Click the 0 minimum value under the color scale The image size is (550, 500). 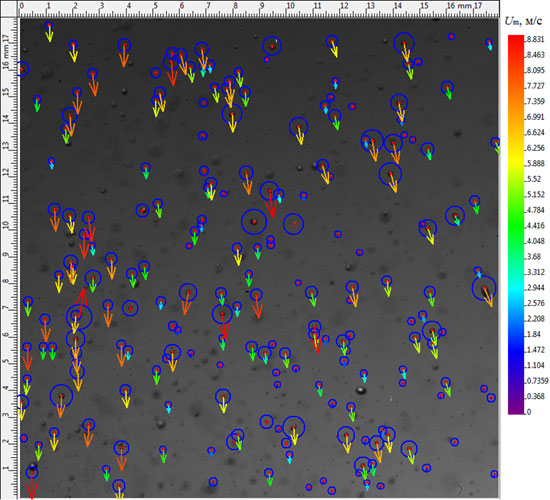pos(529,412)
